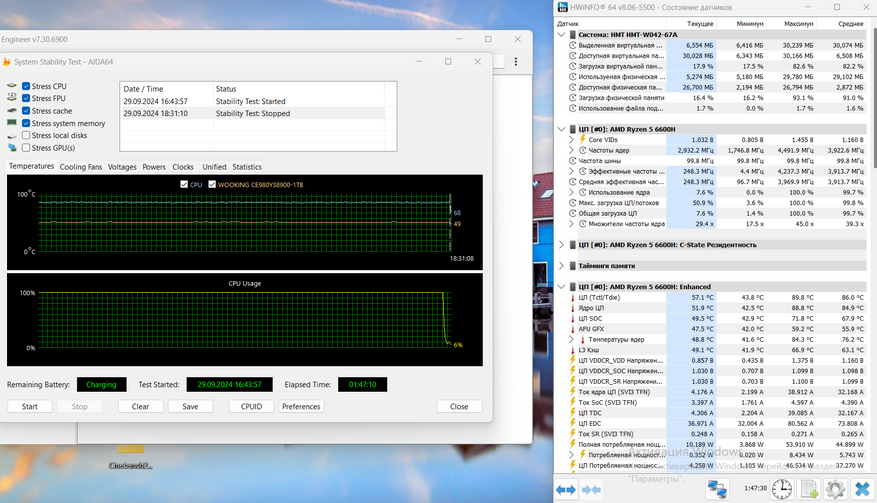This screenshot has height=503, width=877.
Task: Enable Stress local disks checkbox
Action: tap(26, 135)
